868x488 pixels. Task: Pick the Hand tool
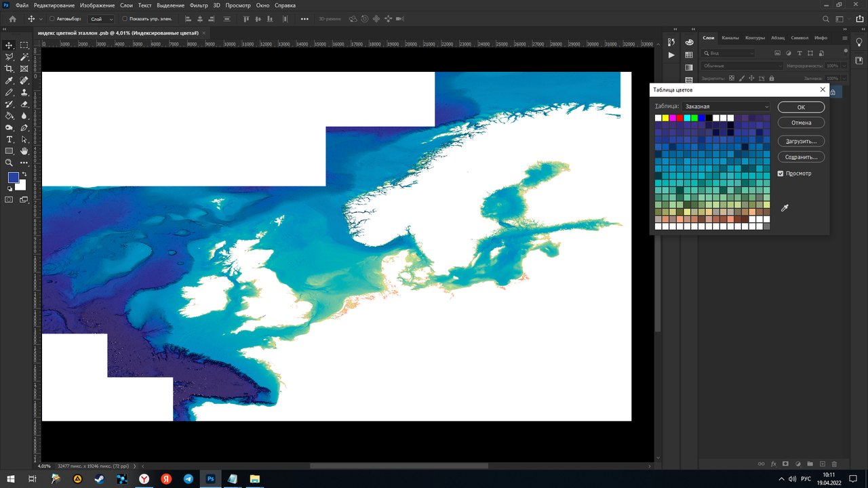24,150
